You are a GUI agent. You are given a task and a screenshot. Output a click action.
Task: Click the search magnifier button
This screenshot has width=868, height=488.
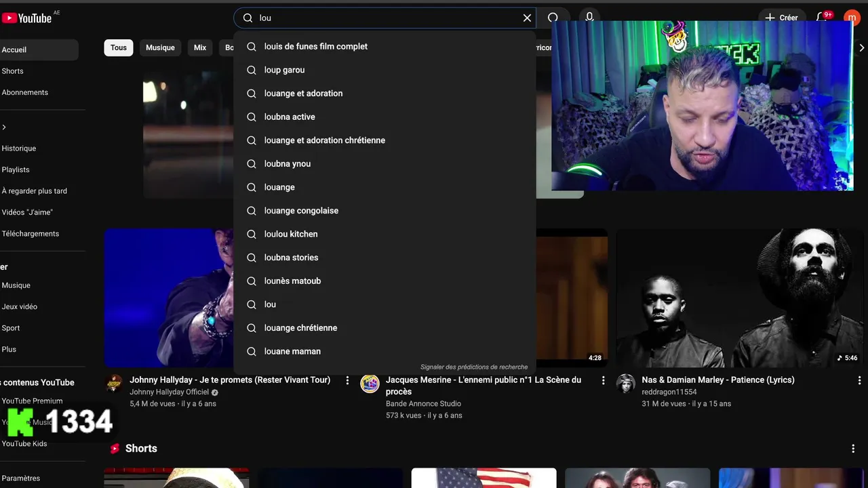(553, 18)
